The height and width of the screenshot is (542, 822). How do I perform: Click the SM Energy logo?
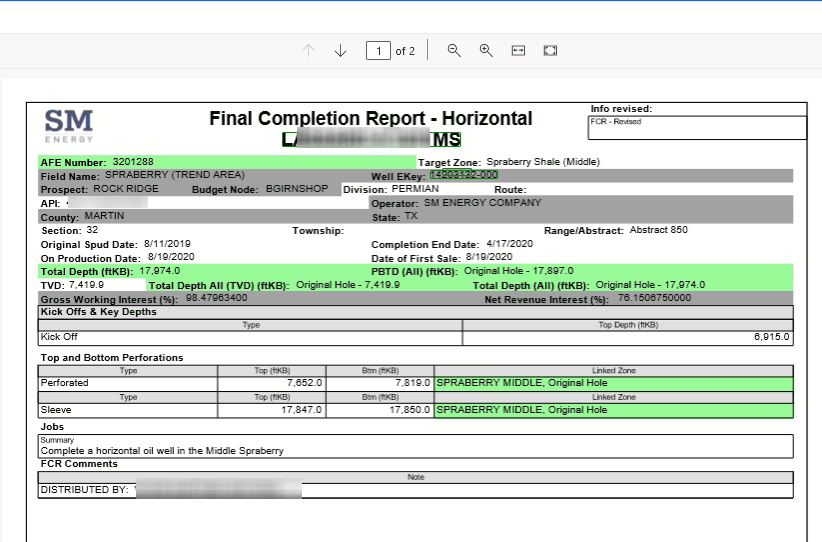(x=69, y=126)
